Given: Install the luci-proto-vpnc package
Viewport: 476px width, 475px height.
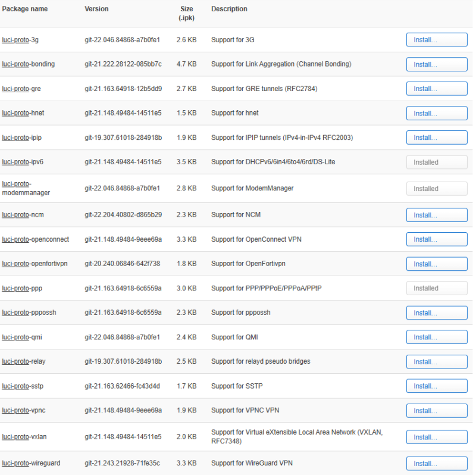Looking at the screenshot, I should (x=436, y=411).
